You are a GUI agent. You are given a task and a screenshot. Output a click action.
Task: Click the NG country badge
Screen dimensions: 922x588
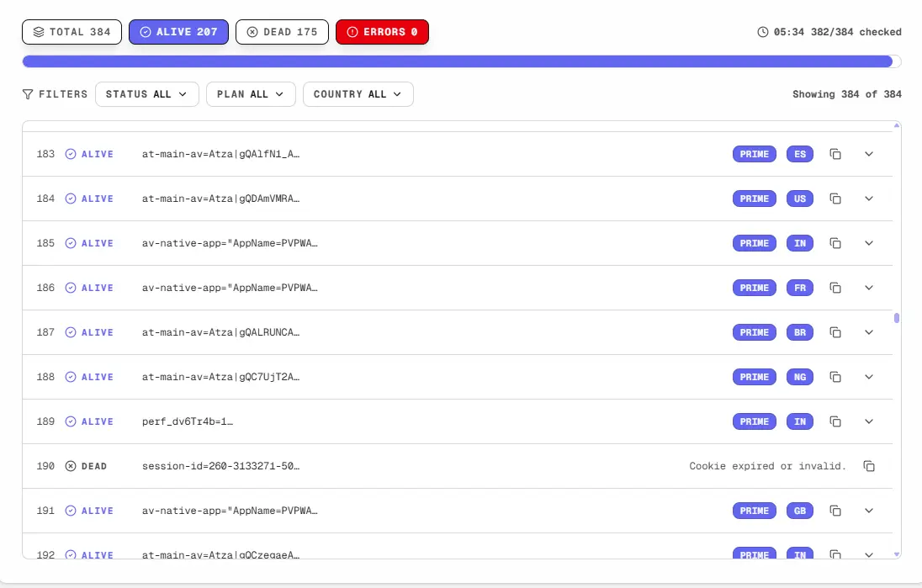[800, 377]
